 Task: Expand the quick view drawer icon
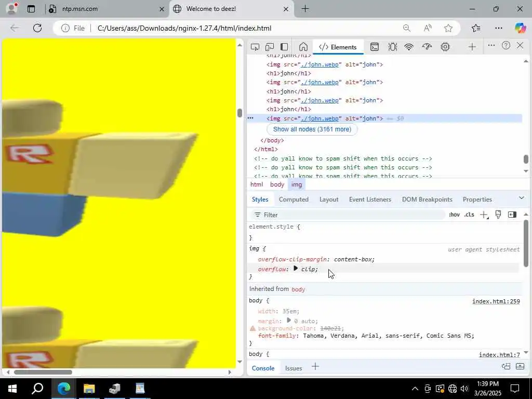[x=520, y=366]
